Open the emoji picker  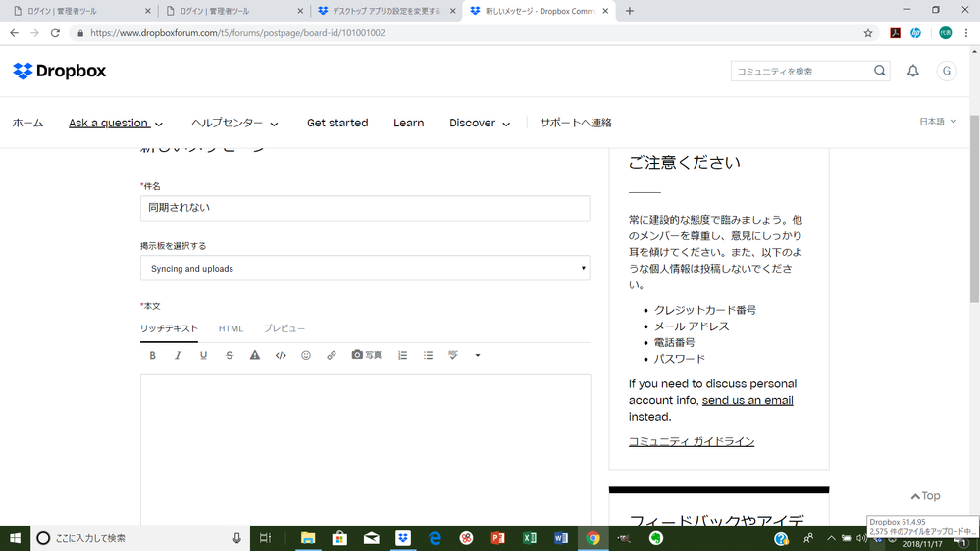(306, 356)
